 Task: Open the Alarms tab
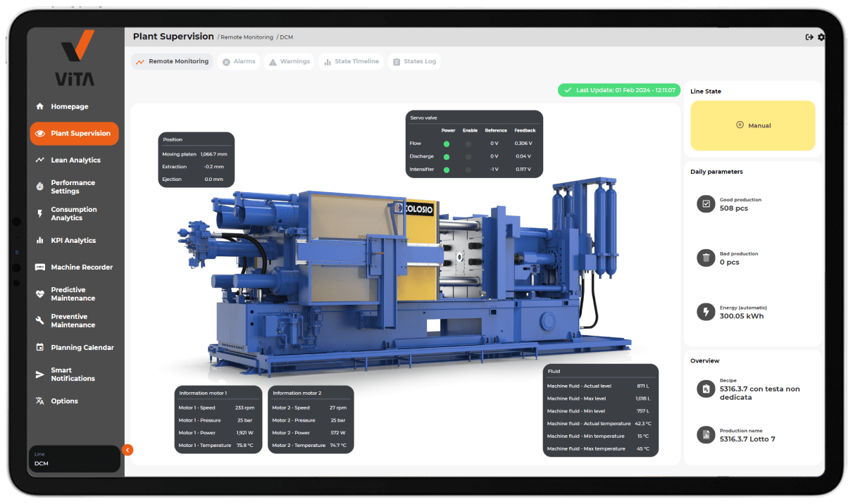point(239,62)
